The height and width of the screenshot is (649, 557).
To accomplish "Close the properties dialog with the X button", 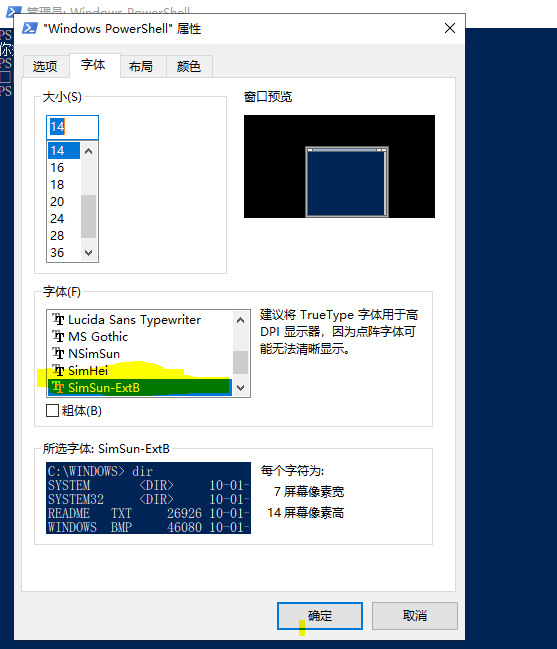I will click(450, 28).
